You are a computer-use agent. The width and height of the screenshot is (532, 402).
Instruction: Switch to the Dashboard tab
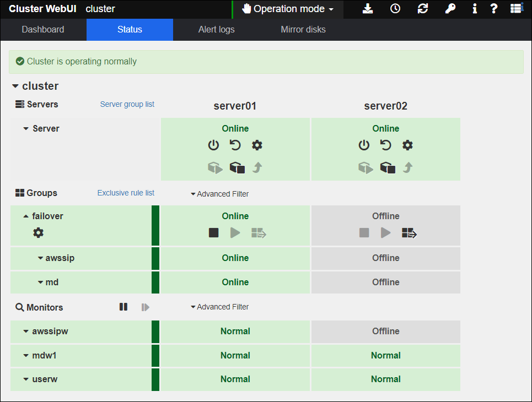tap(43, 30)
